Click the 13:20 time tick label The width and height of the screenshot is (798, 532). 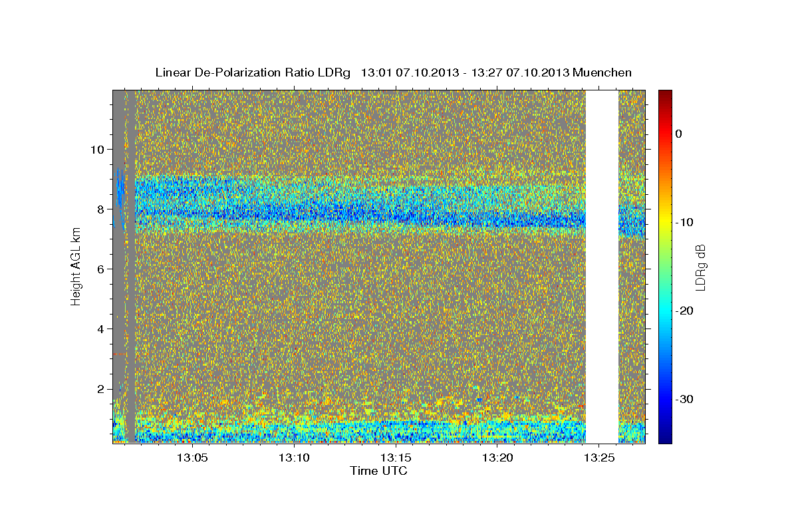(498, 458)
